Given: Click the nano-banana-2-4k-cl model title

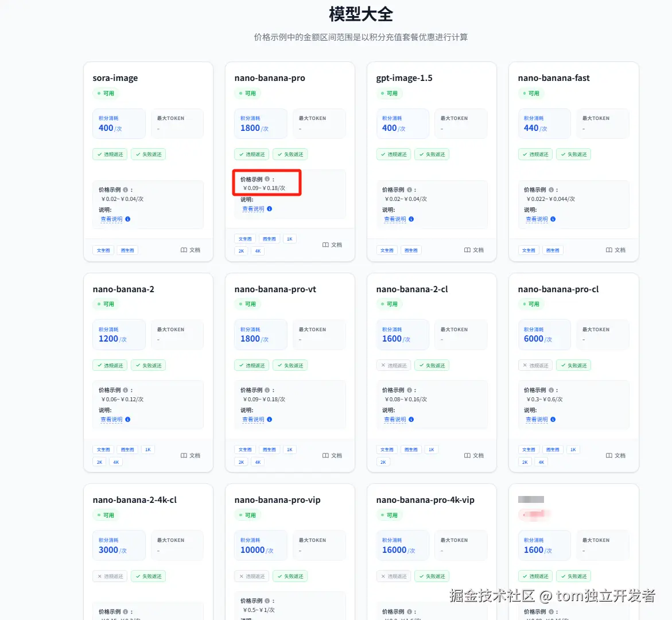Looking at the screenshot, I should pos(134,500).
